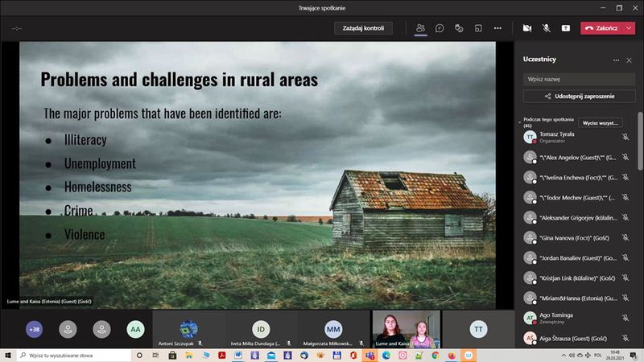Open File Explorer from taskbar
The height and width of the screenshot is (362, 644).
(188, 355)
